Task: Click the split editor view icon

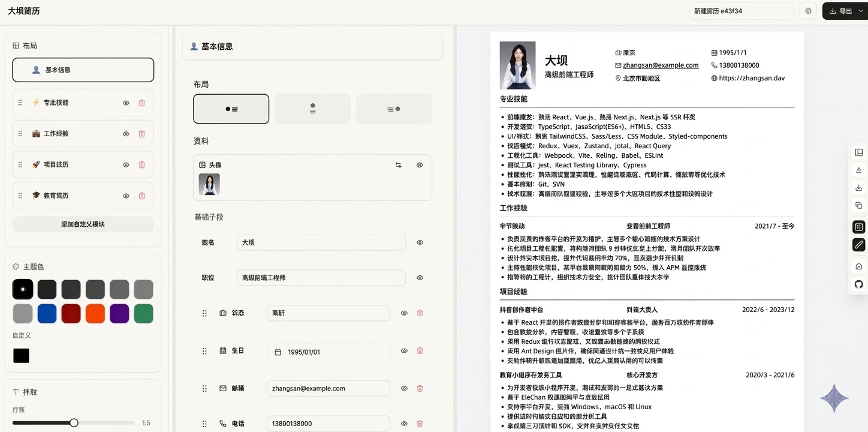Action: click(x=858, y=226)
